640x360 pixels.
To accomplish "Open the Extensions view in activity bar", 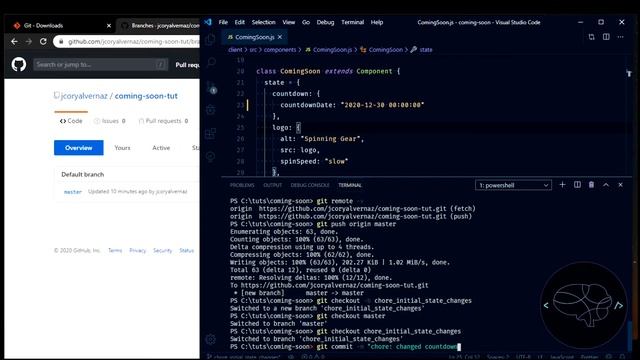I will pyautogui.click(x=211, y=133).
